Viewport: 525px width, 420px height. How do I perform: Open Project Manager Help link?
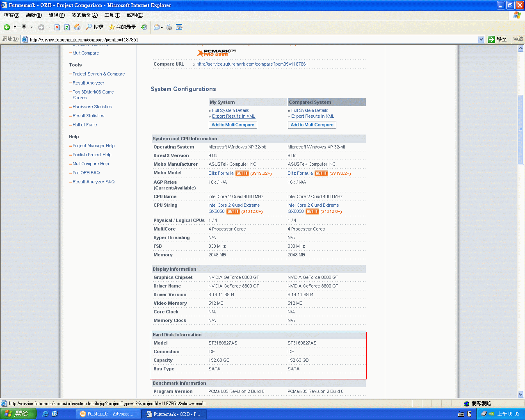click(x=94, y=146)
